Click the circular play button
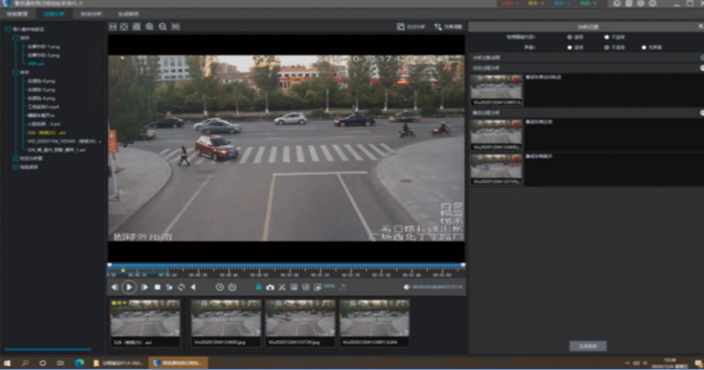This screenshot has height=370, width=704. [129, 287]
